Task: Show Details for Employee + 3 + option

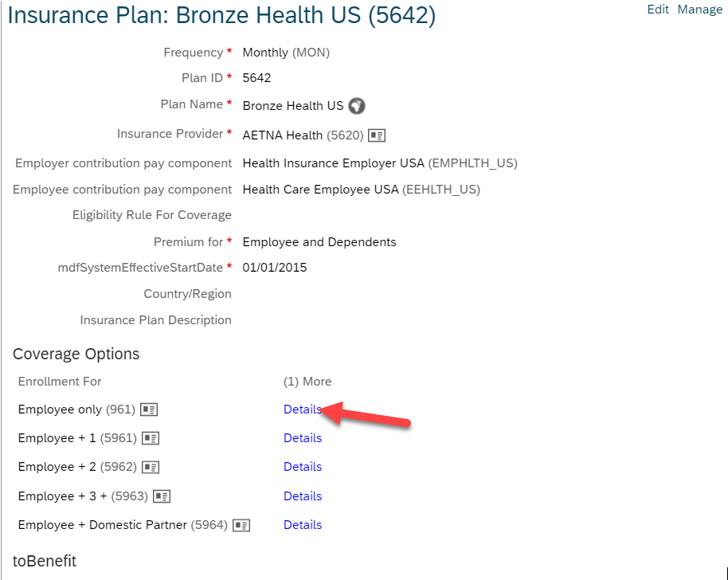Action: pos(303,496)
